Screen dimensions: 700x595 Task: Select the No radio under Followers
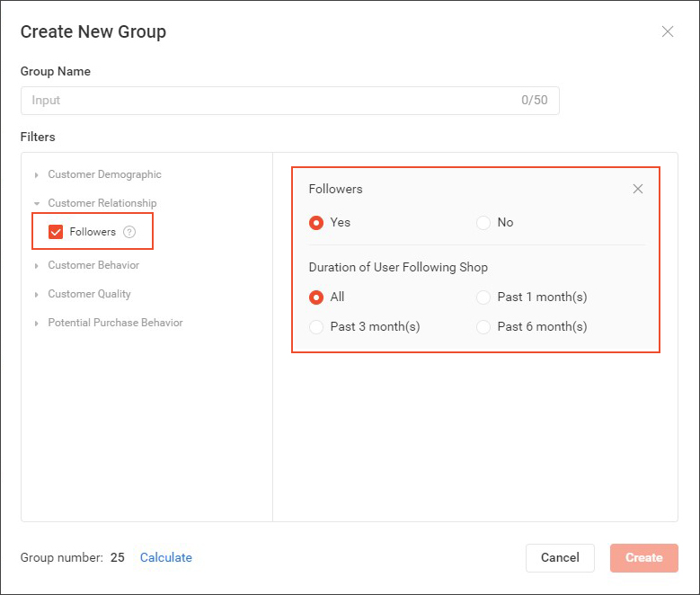tap(483, 222)
